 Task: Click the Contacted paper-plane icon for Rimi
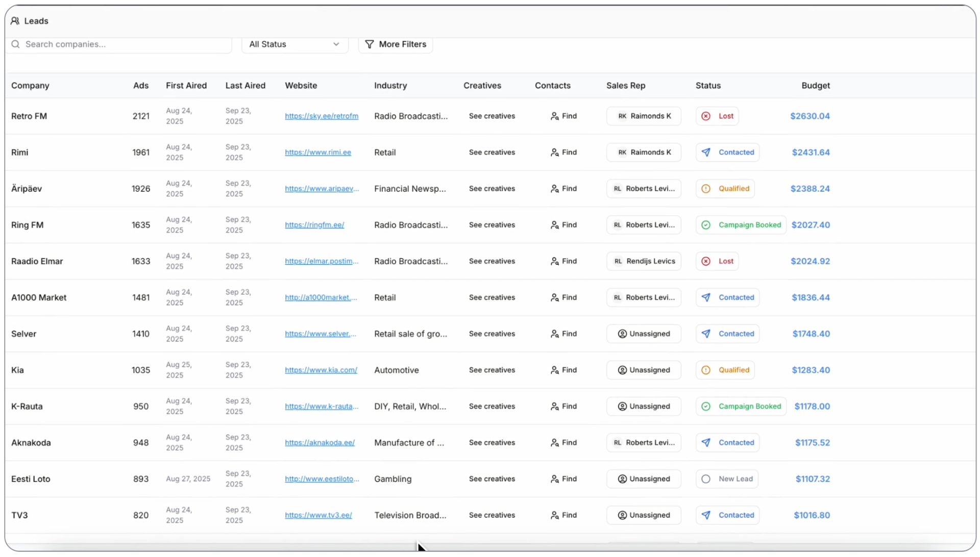[x=706, y=153]
